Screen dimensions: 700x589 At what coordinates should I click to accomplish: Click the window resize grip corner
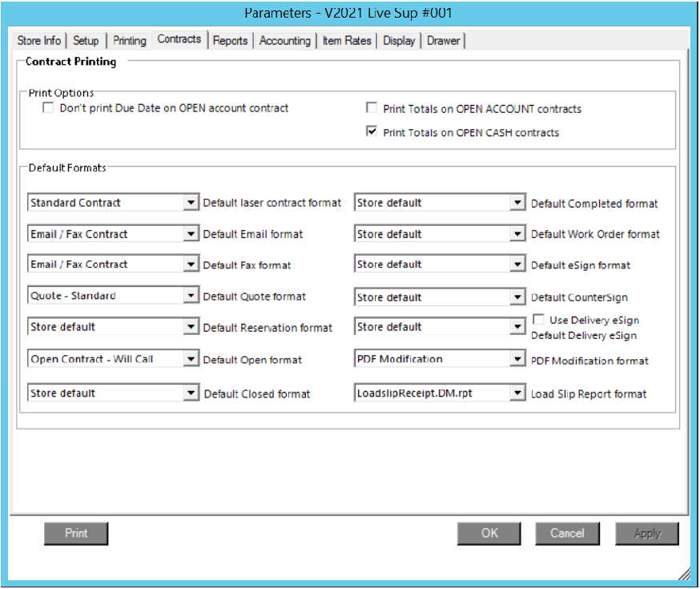click(685, 574)
